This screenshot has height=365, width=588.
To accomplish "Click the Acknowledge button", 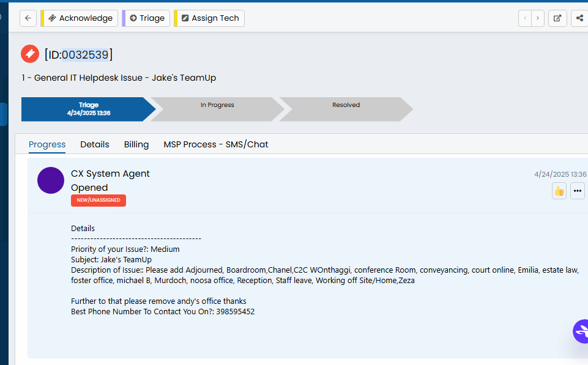I will click(80, 18).
